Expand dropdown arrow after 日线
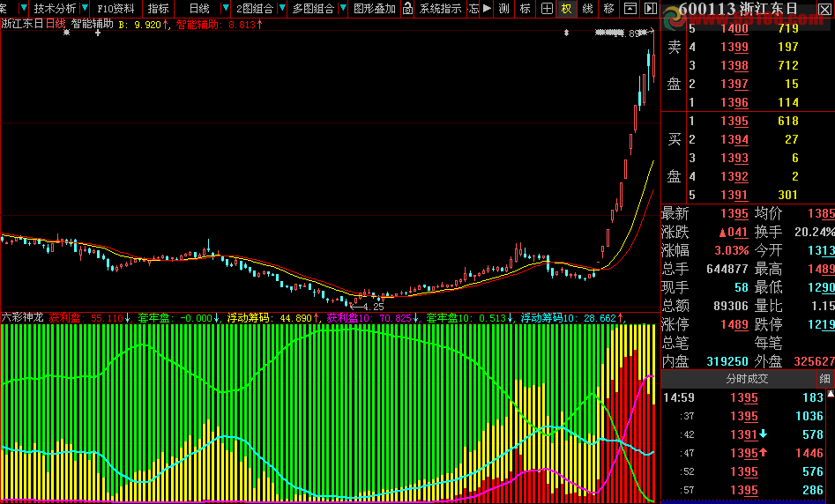 [225, 9]
